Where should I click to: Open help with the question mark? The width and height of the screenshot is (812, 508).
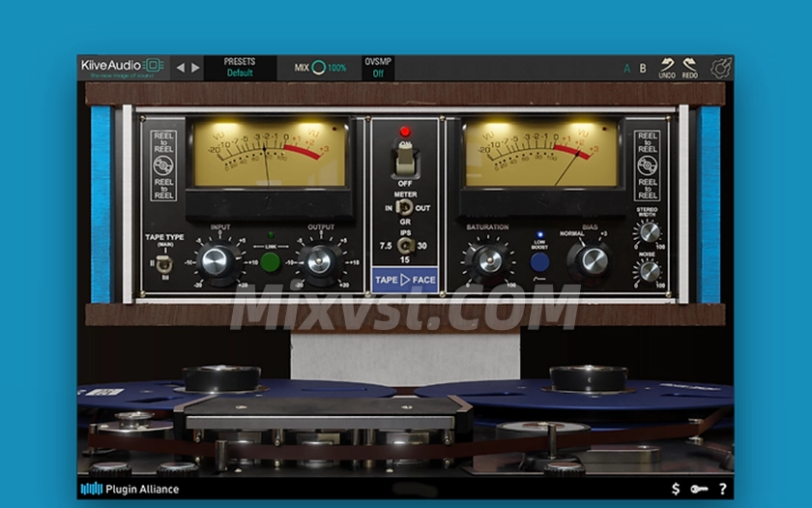722,489
